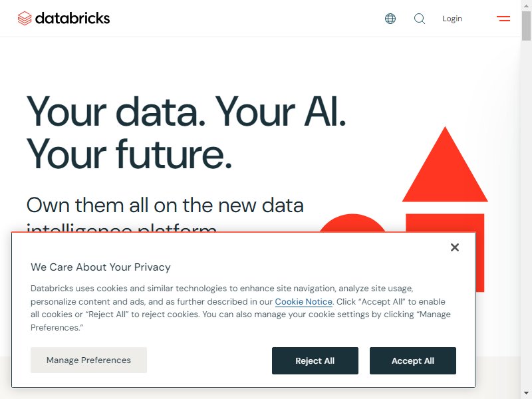
Task: Click the 'Your data. Your AI.' headline
Action: pyautogui.click(x=186, y=111)
